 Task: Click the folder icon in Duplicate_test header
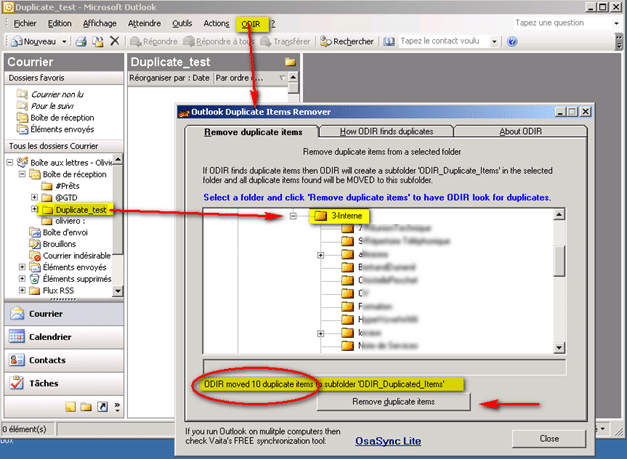tap(290, 62)
